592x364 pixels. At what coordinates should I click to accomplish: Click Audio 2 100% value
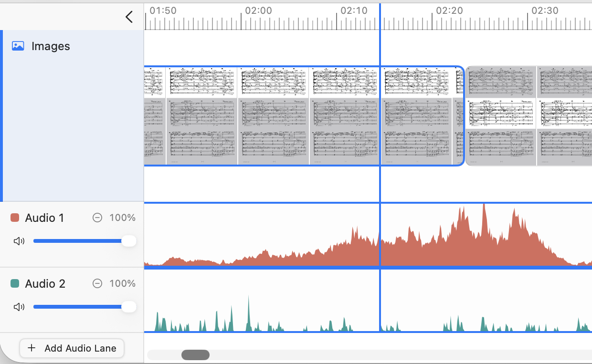tap(123, 284)
